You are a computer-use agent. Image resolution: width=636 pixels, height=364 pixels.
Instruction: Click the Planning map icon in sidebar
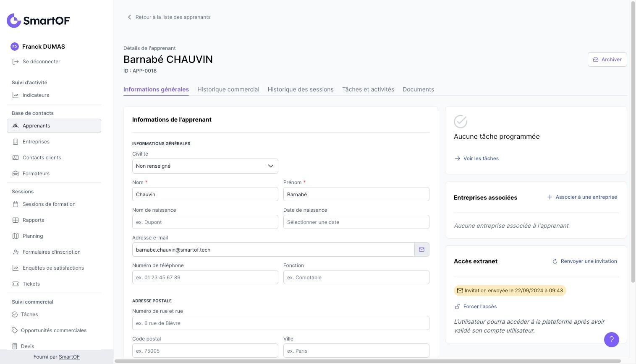(16, 236)
